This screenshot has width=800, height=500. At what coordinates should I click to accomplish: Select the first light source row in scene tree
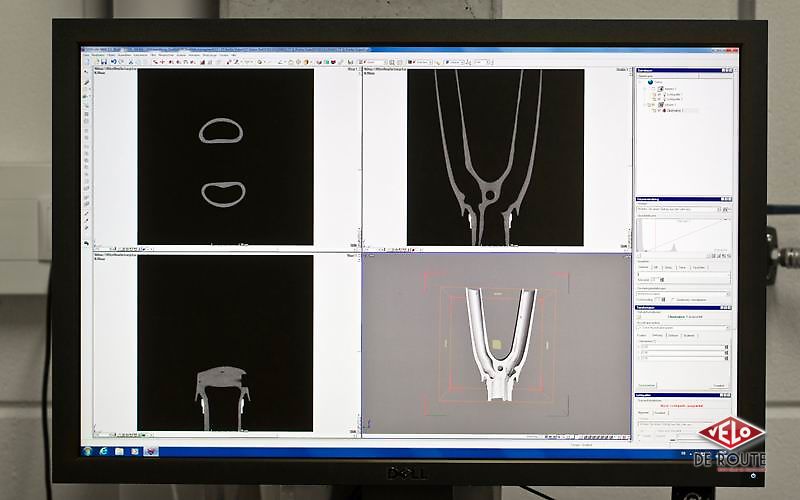pyautogui.click(x=673, y=94)
